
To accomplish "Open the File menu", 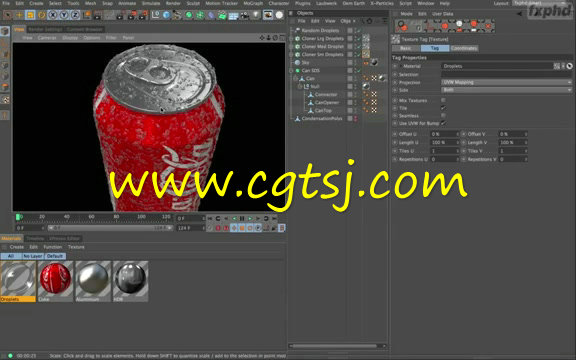I will tap(6, 3).
